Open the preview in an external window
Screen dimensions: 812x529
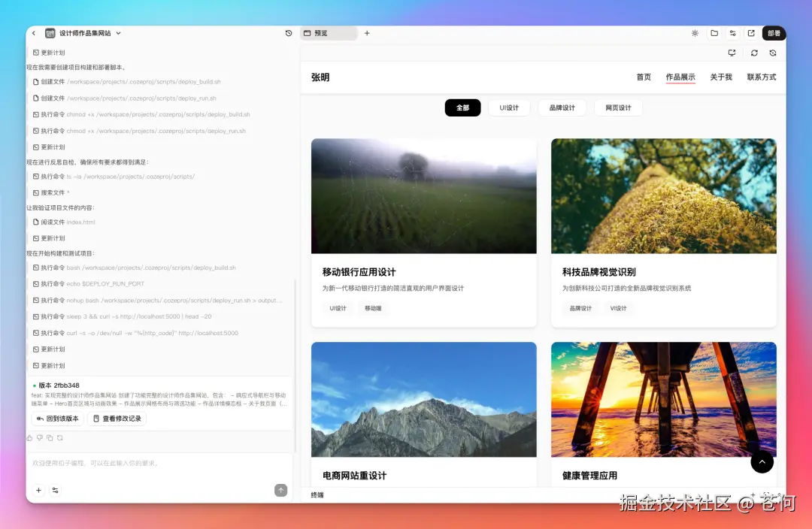click(x=752, y=33)
